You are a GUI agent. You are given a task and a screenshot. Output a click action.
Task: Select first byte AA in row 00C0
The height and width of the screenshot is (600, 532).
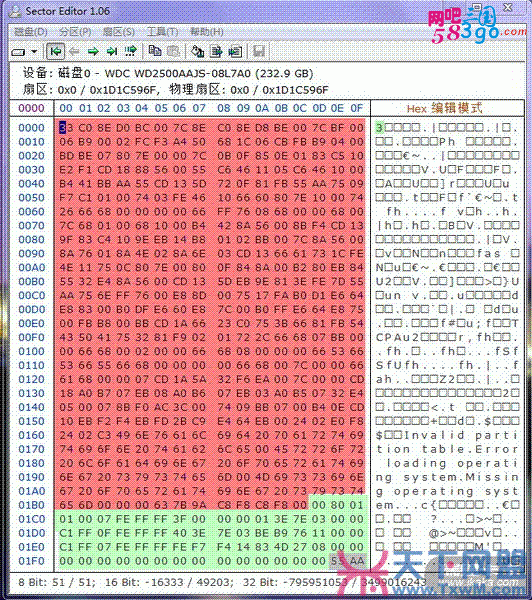[66, 295]
